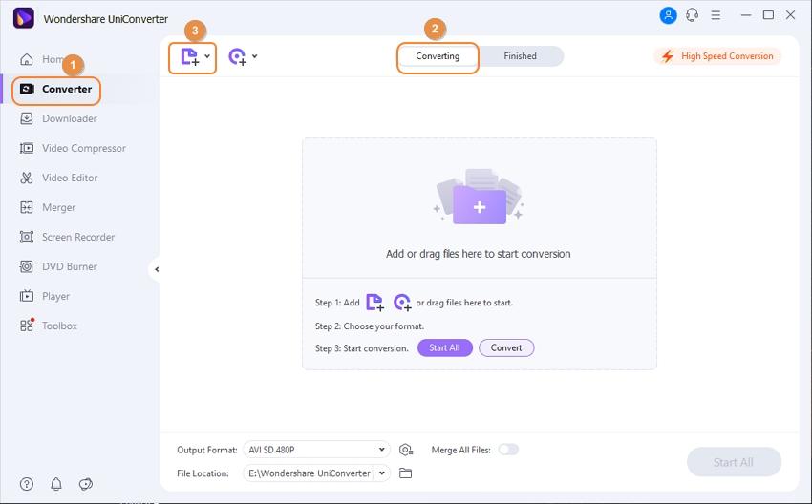Expand the Add Files dropdown arrow

pos(207,56)
